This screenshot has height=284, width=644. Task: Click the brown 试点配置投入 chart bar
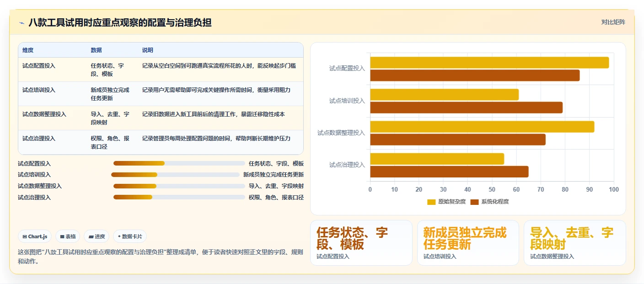pos(475,75)
